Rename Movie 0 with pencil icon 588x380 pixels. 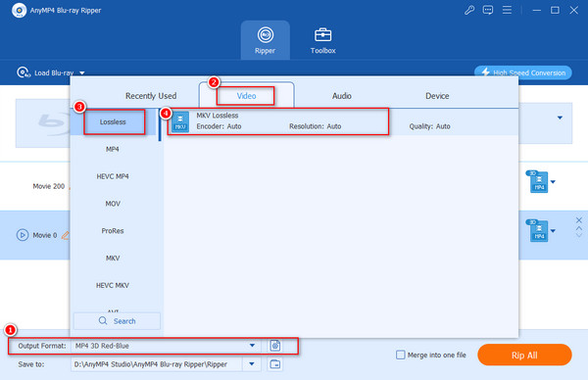click(66, 235)
